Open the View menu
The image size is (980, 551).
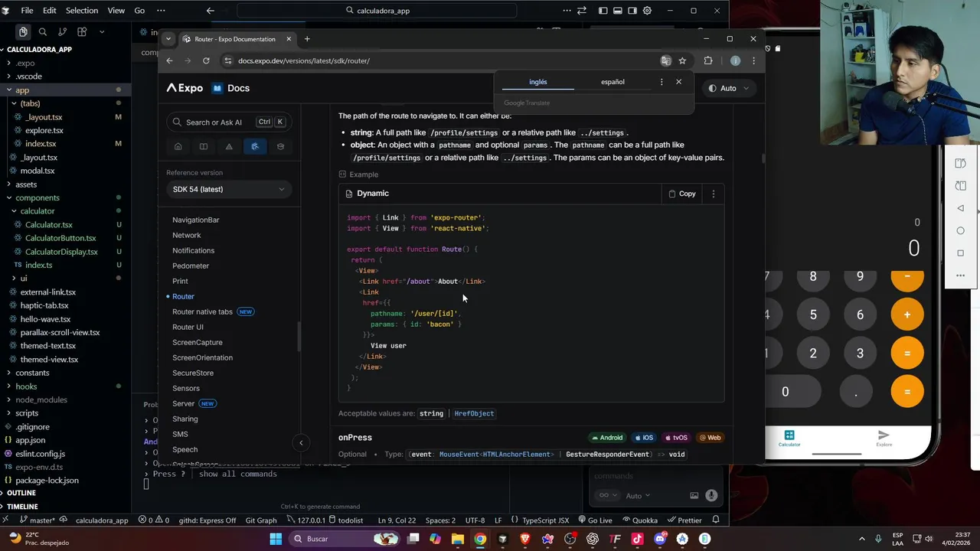(x=116, y=11)
